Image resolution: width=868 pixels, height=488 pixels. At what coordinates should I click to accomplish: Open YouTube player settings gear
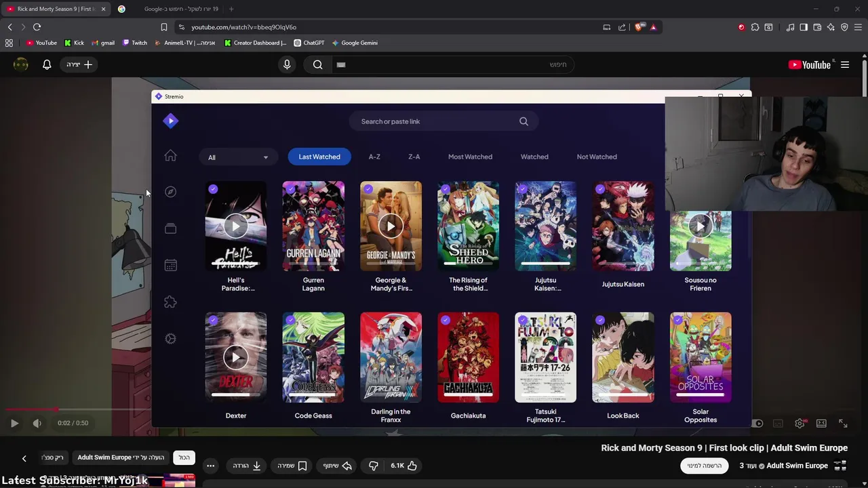point(800,423)
